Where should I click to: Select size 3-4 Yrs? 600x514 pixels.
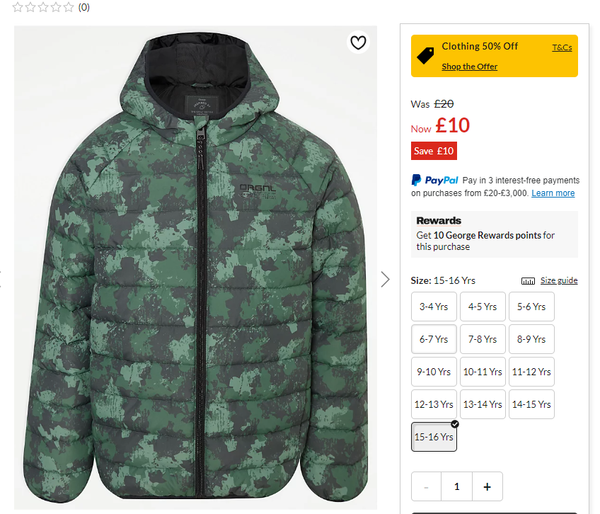click(x=434, y=307)
